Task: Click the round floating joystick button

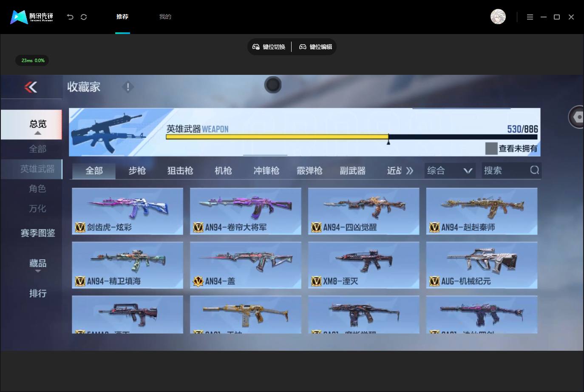Action: click(x=273, y=85)
